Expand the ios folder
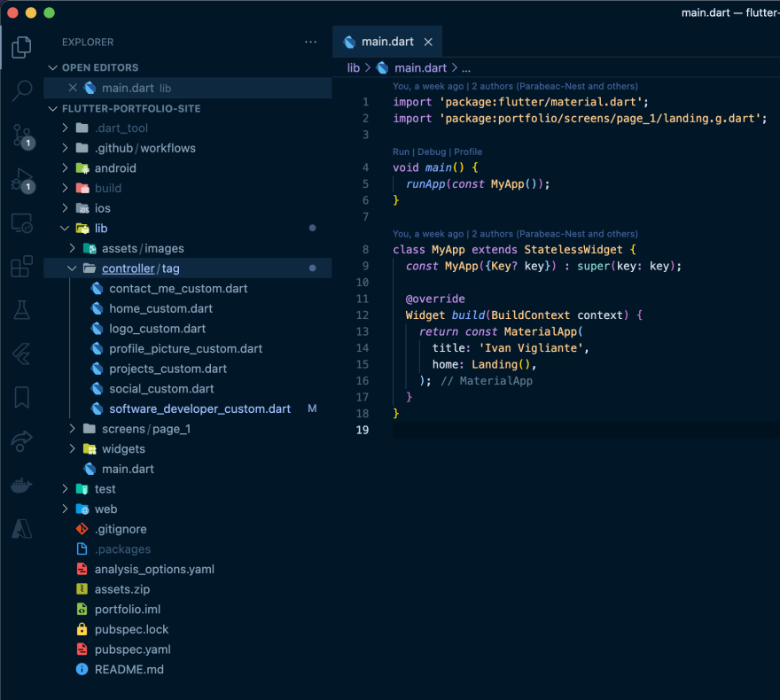This screenshot has height=700, width=780. coord(65,208)
